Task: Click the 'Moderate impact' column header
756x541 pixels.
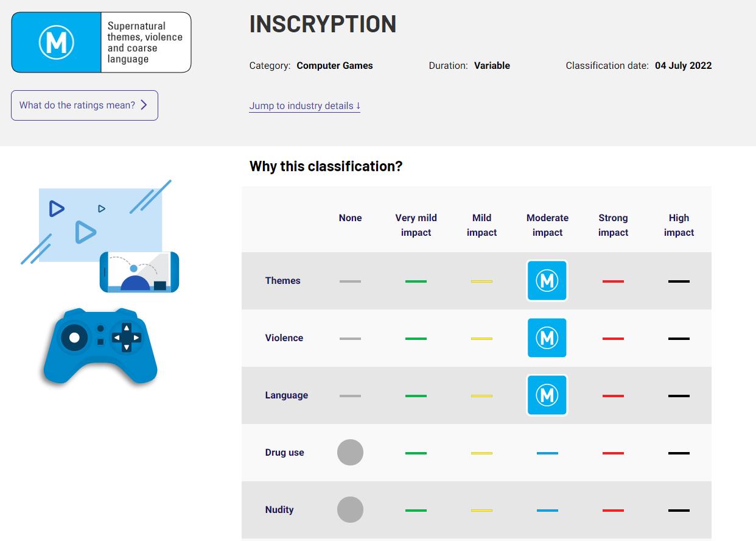Action: tap(547, 225)
